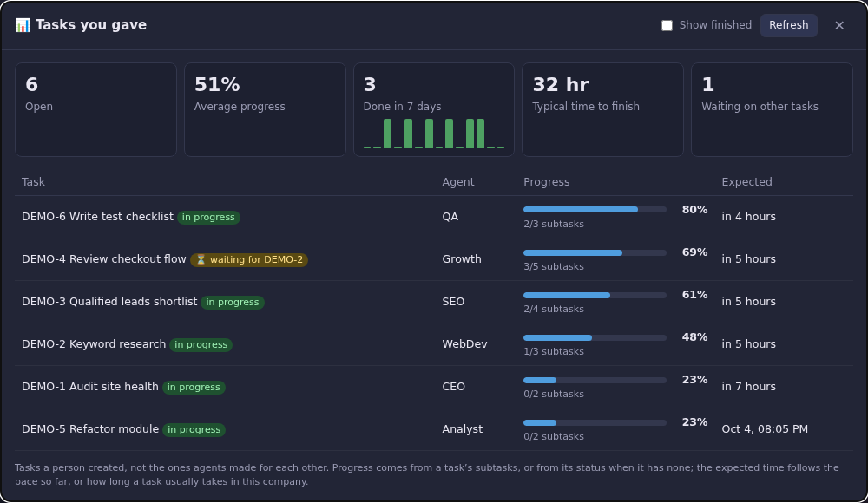
Task: Click the 2/3 subtasks label
Action: coord(554,224)
